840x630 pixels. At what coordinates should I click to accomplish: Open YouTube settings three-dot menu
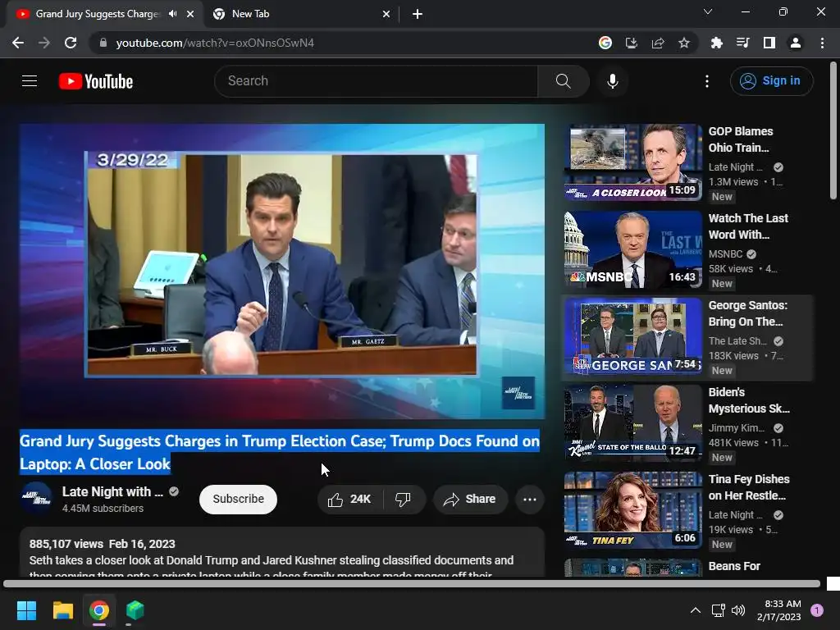tap(707, 81)
